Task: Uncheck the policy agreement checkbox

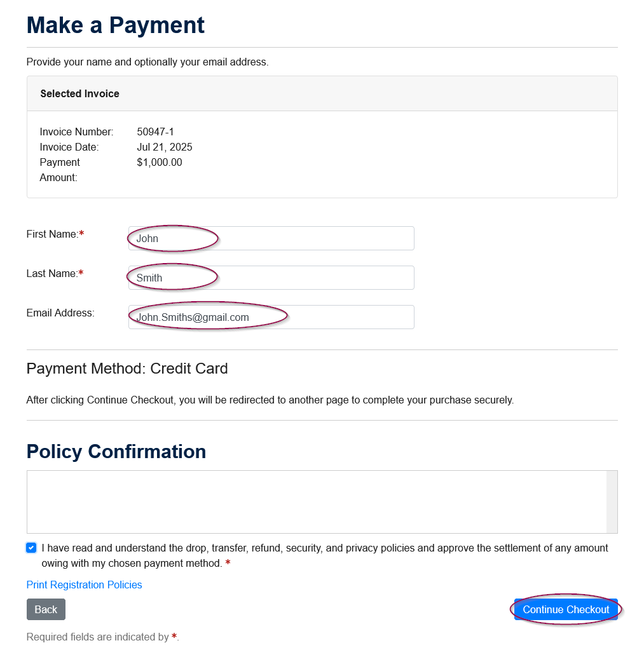Action: pos(31,548)
